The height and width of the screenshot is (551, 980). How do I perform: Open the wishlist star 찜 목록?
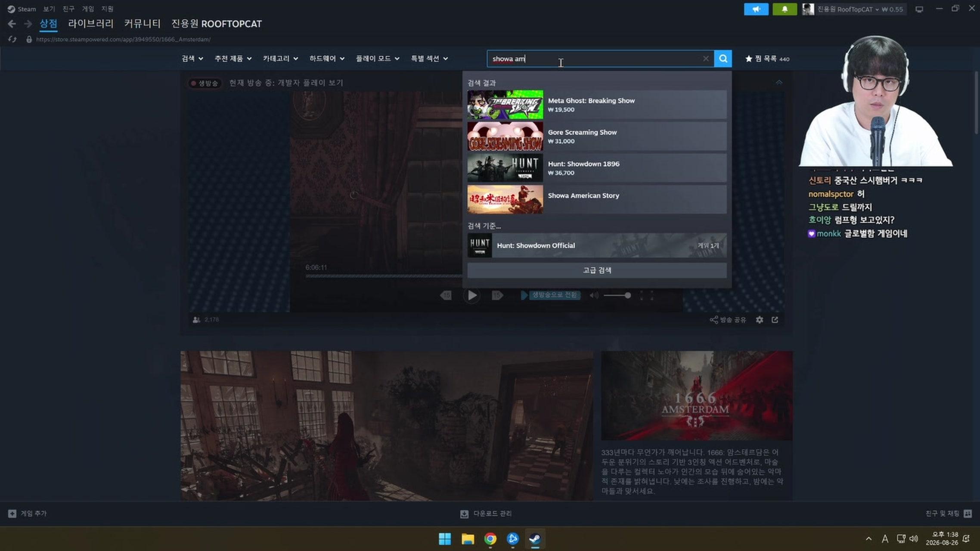click(x=767, y=59)
